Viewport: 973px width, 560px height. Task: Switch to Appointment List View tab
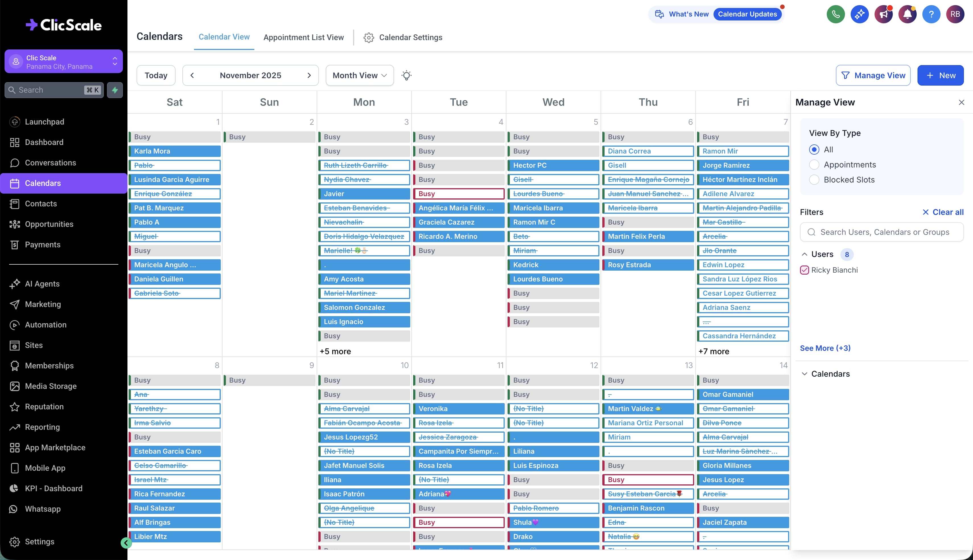[303, 37]
